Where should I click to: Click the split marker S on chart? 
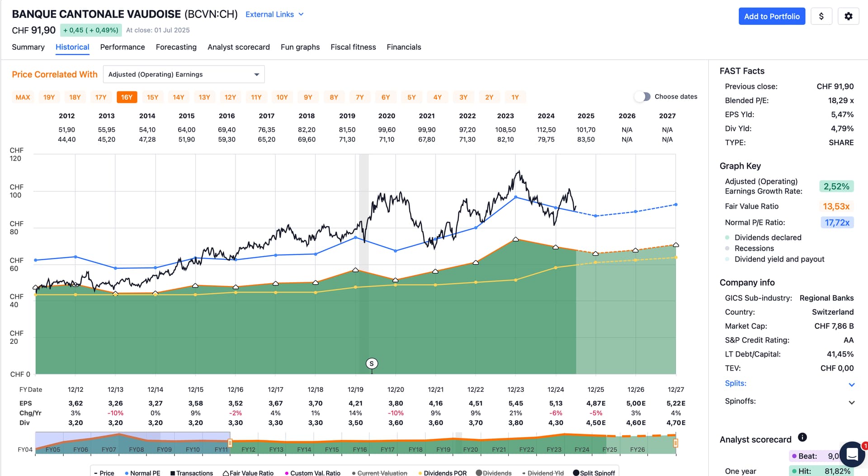click(x=372, y=363)
